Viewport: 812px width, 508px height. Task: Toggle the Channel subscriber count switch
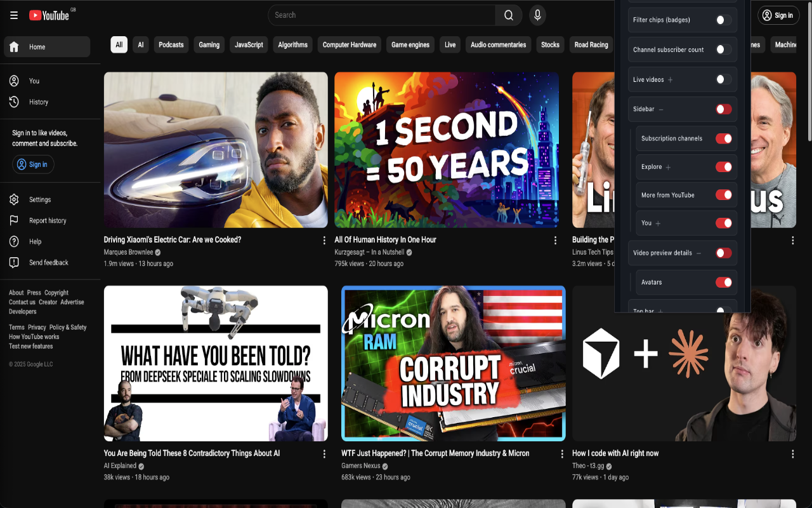[x=723, y=50]
